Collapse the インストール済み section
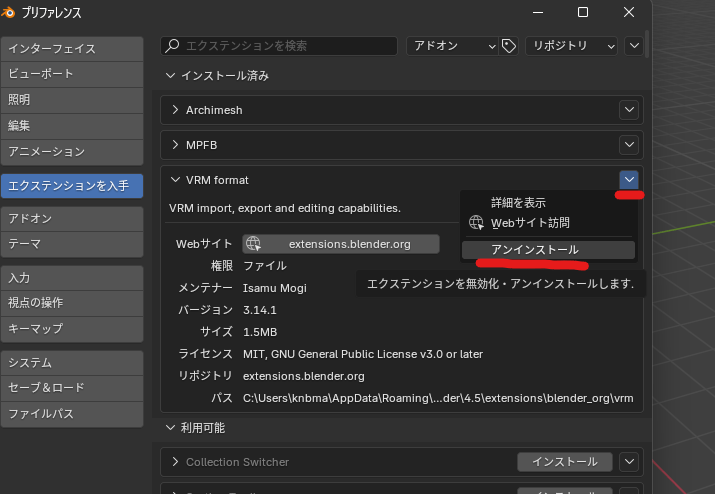This screenshot has height=494, width=715. 171,76
